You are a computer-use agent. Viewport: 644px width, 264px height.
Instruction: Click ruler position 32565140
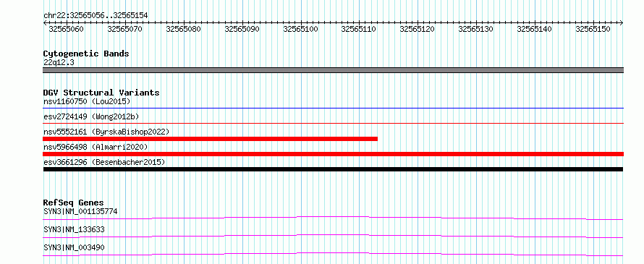click(534, 29)
